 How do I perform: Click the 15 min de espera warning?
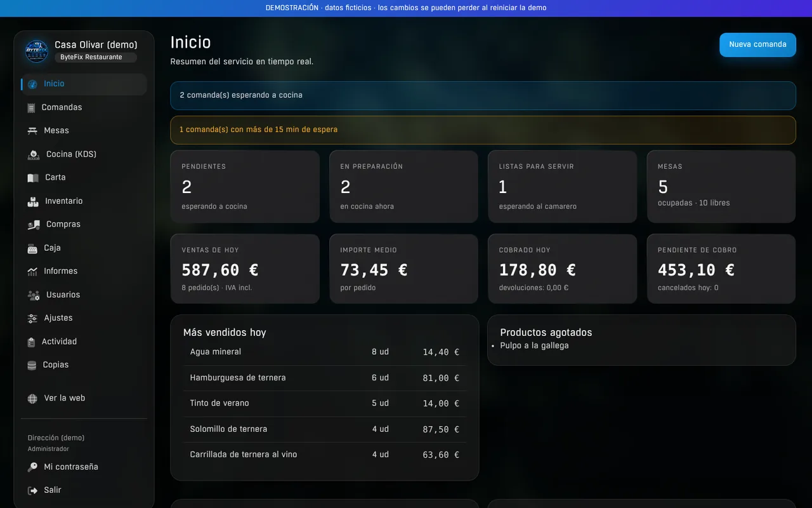point(483,130)
